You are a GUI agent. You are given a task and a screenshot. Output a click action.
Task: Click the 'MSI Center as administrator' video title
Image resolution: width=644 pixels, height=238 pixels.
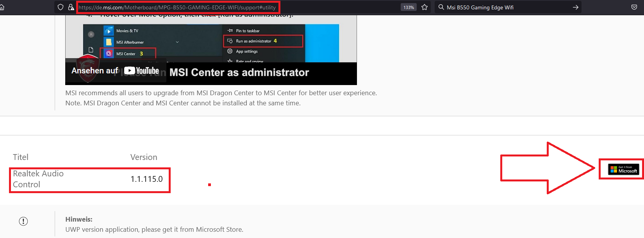pyautogui.click(x=239, y=73)
